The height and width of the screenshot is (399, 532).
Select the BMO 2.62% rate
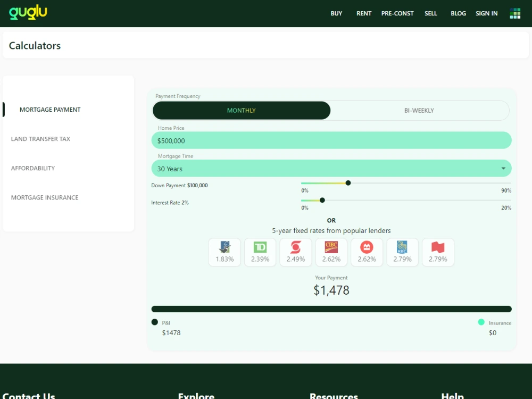click(x=367, y=252)
